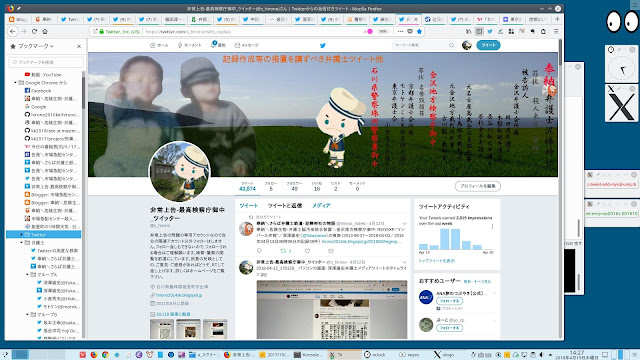Click the page zoom 90% indicator
Screen dimensions: 640x360
click(x=383, y=31)
